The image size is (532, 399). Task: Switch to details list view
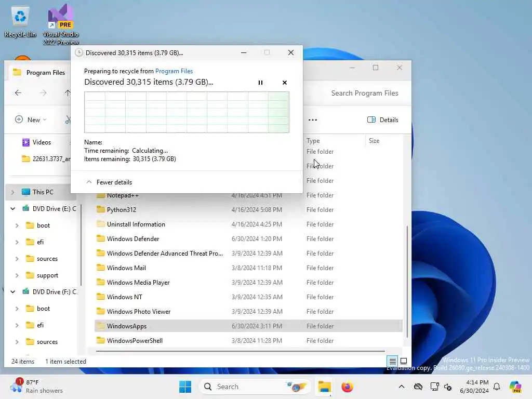click(x=393, y=361)
